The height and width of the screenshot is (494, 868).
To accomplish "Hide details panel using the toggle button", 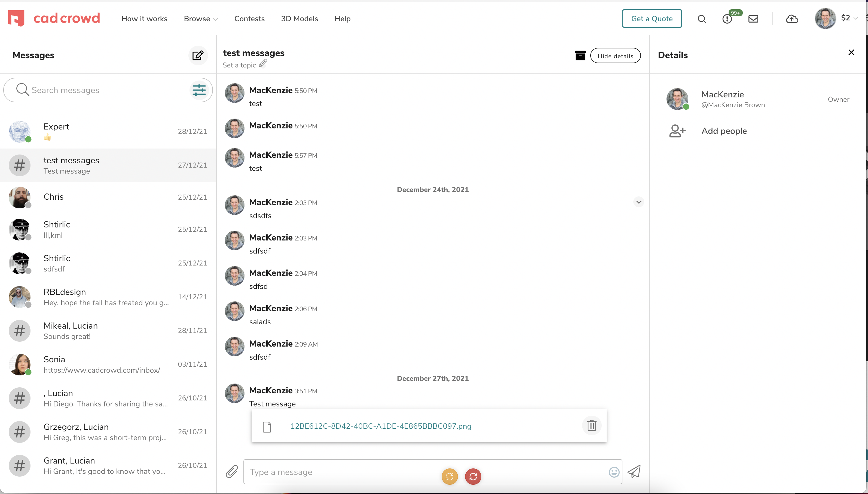I will click(x=615, y=56).
